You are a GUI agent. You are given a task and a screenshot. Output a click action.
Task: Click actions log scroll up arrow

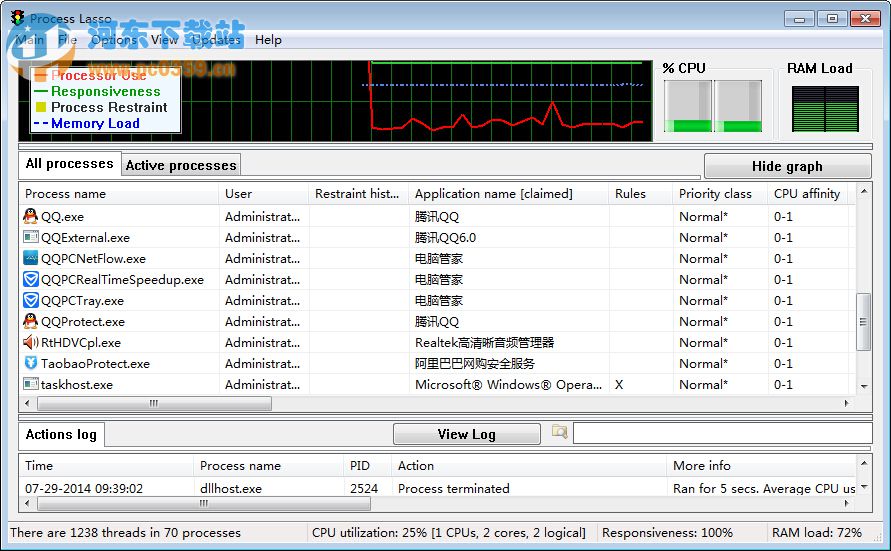(x=864, y=463)
